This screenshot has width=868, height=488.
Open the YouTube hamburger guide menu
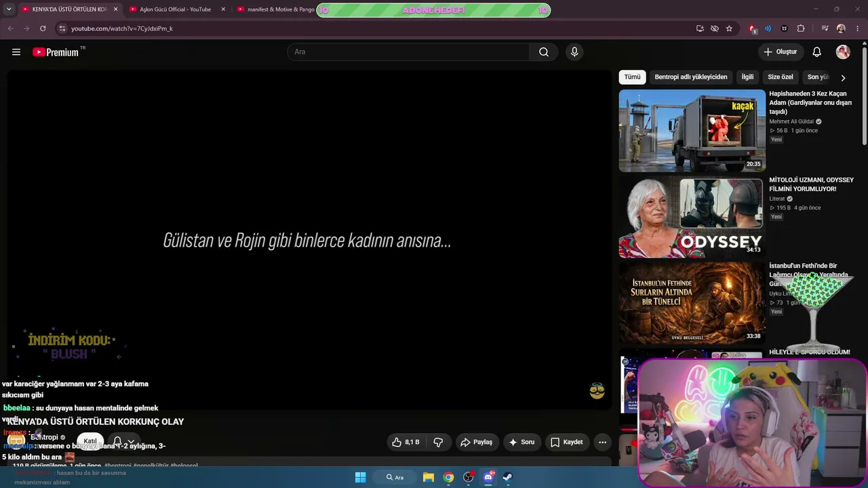tap(16, 52)
